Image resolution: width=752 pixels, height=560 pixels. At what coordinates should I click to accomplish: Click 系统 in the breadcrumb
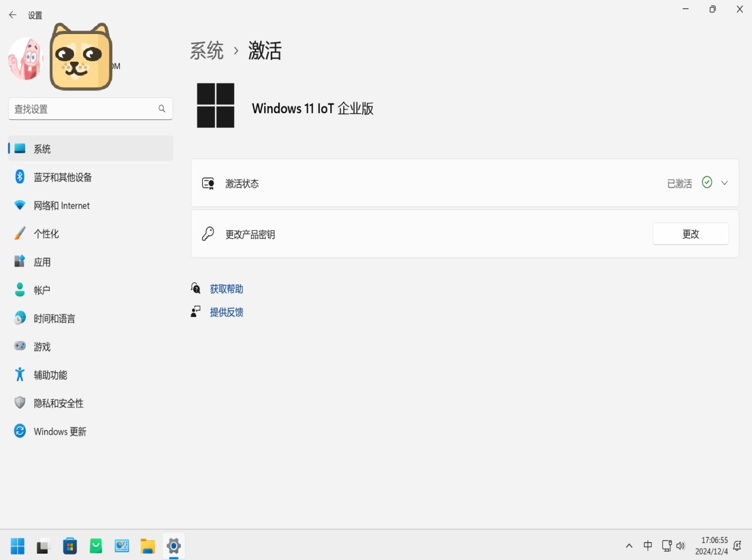pyautogui.click(x=207, y=50)
